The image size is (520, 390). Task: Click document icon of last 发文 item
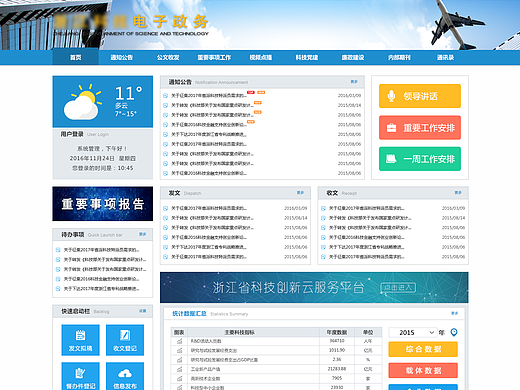(165, 257)
